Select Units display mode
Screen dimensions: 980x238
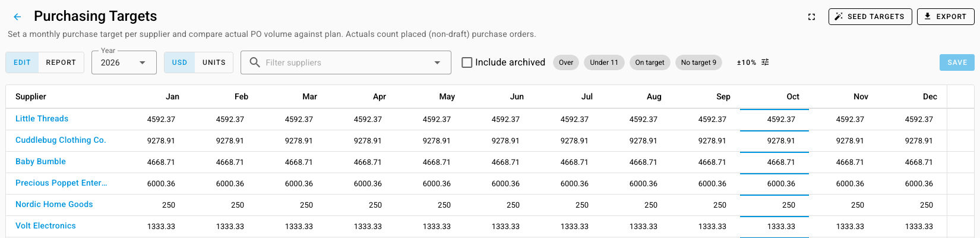click(214, 62)
